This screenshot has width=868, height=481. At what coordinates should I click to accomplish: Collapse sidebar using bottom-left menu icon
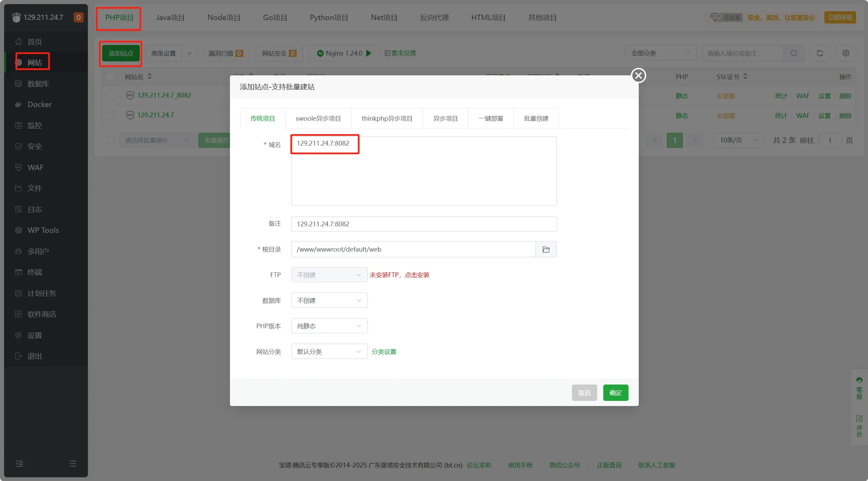[x=19, y=464]
